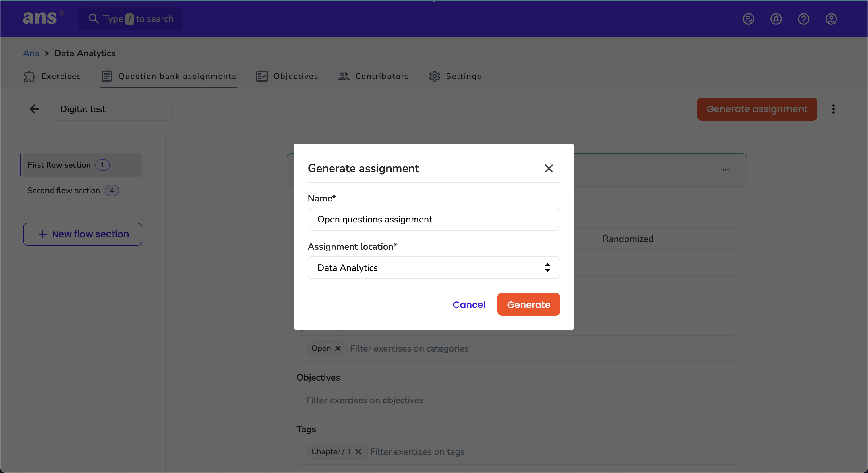Image resolution: width=868 pixels, height=473 pixels.
Task: Follow the Ans breadcrumb link
Action: pyautogui.click(x=31, y=53)
